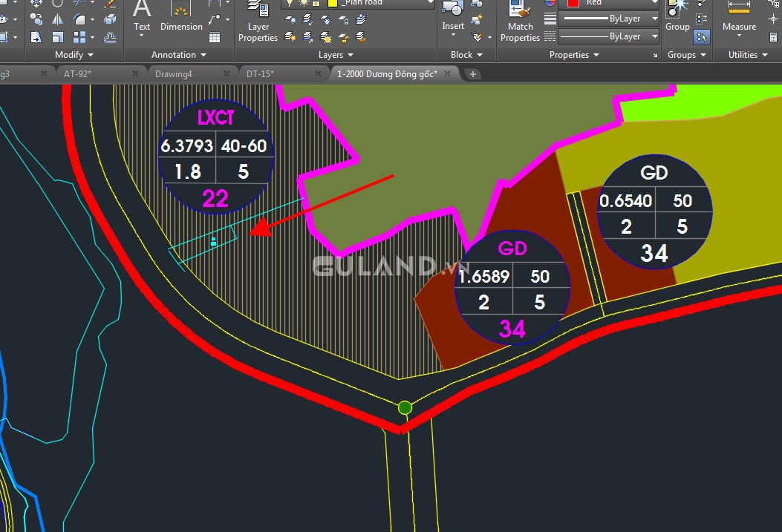The image size is (782, 532).
Task: Click the Insert block tool
Action: tap(453, 16)
